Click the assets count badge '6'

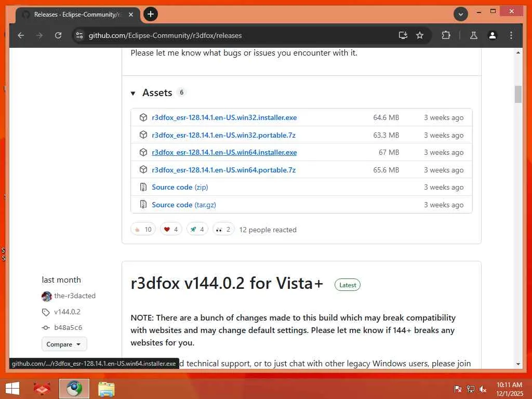point(181,92)
